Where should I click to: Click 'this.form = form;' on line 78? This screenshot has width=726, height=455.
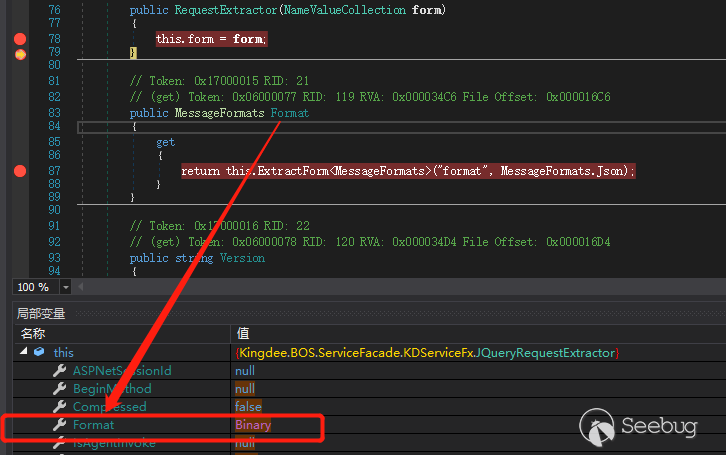pos(211,39)
